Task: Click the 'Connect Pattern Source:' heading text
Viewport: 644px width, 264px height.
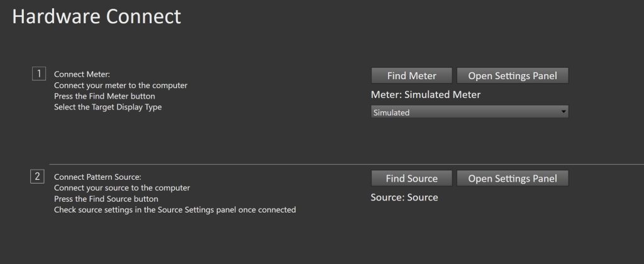Action: coord(97,177)
